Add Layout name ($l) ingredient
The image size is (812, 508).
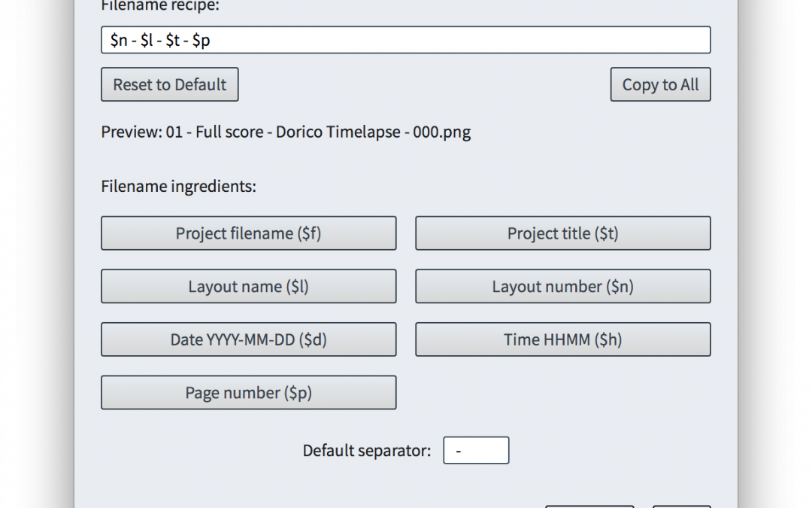[249, 286]
